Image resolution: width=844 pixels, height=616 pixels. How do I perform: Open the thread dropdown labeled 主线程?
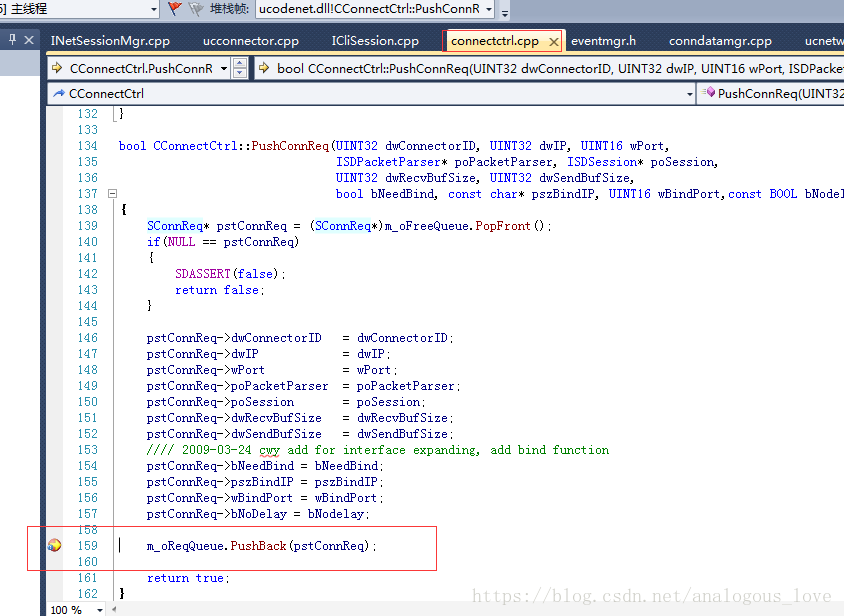(153, 9)
